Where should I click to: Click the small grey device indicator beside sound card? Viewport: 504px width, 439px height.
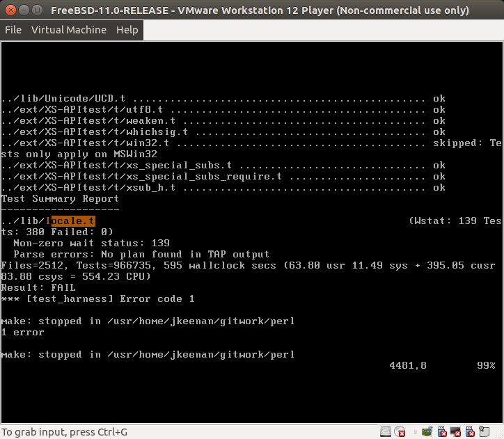416,431
